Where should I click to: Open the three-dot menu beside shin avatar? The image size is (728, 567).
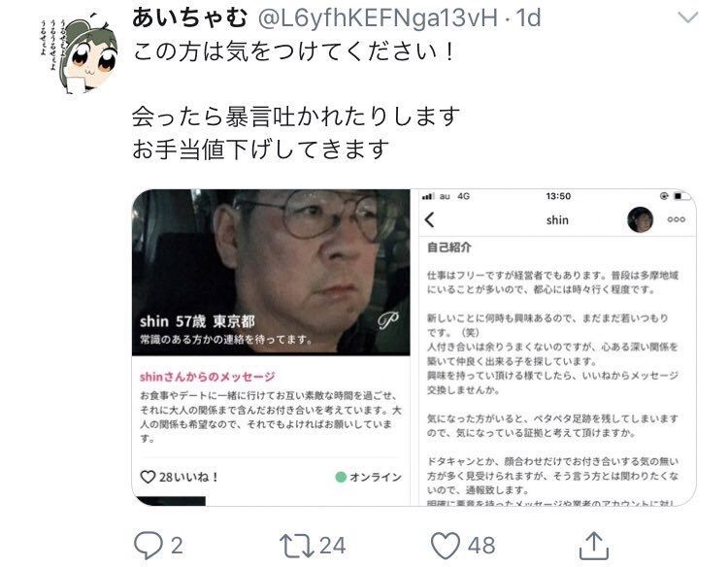676,219
